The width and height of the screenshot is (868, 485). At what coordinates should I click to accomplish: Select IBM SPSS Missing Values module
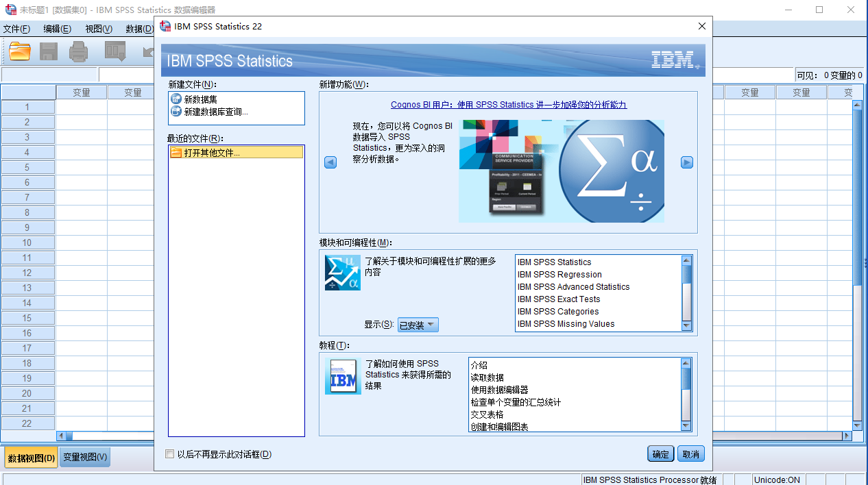click(566, 324)
